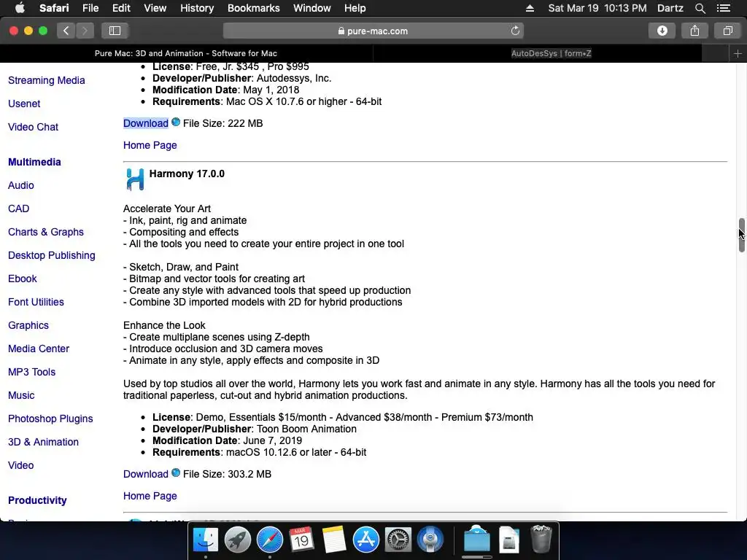Open App Store in the Dock
Image resolution: width=747 pixels, height=560 pixels.
coord(366,540)
